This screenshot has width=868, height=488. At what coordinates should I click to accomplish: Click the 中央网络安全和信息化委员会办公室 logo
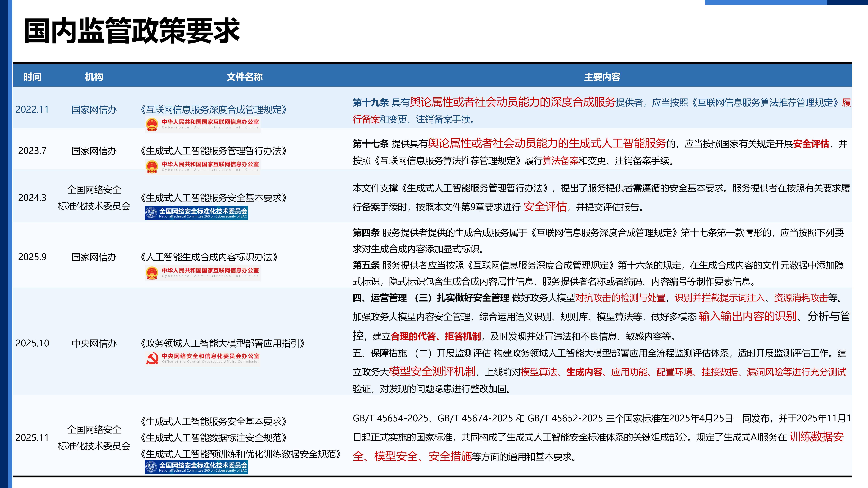point(203,358)
